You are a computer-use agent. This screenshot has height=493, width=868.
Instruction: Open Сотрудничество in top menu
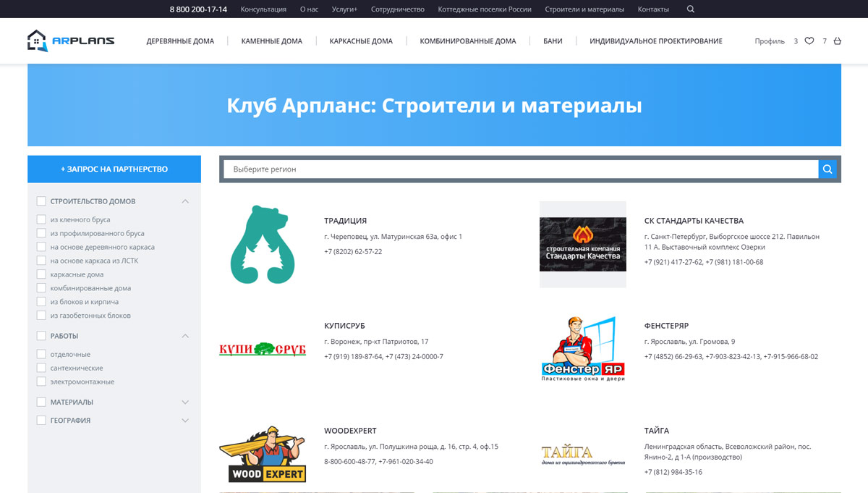(398, 9)
